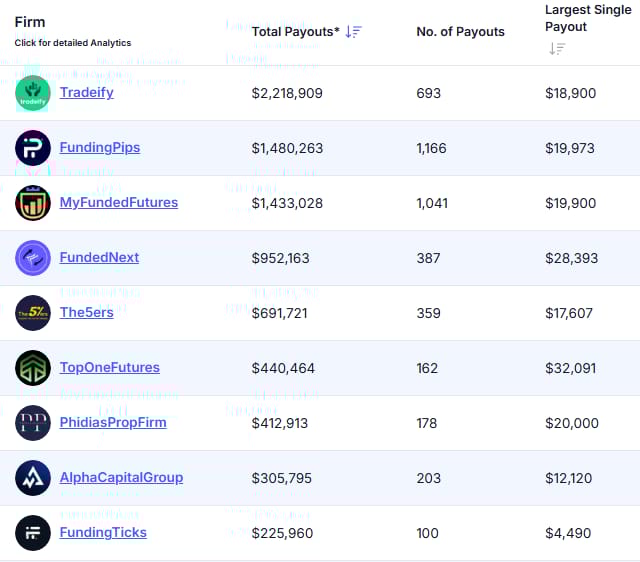640x562 pixels.
Task: Click largest payout $19,973 for FundingPips
Action: pos(570,148)
